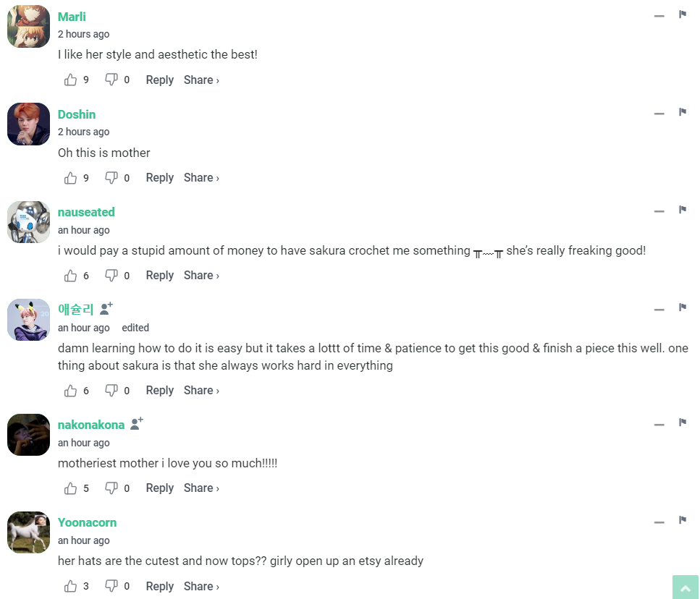Visit nauseated's profile via username
Viewport: 700px width, 599px height.
[86, 212]
